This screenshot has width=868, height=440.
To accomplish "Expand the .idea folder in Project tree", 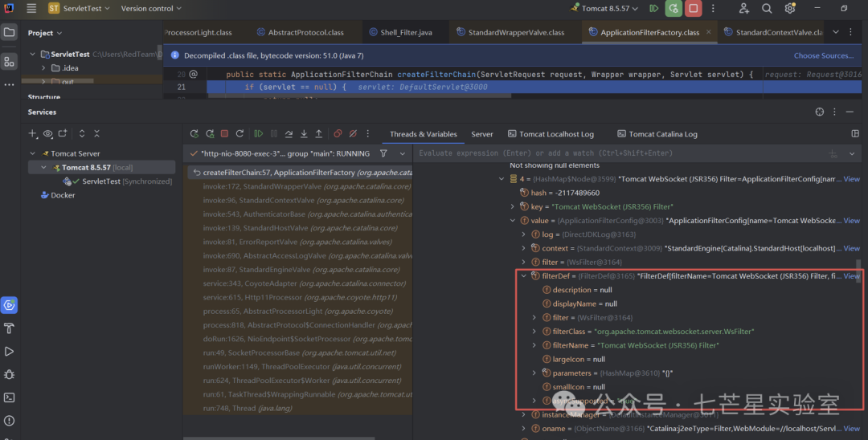I will pyautogui.click(x=43, y=67).
